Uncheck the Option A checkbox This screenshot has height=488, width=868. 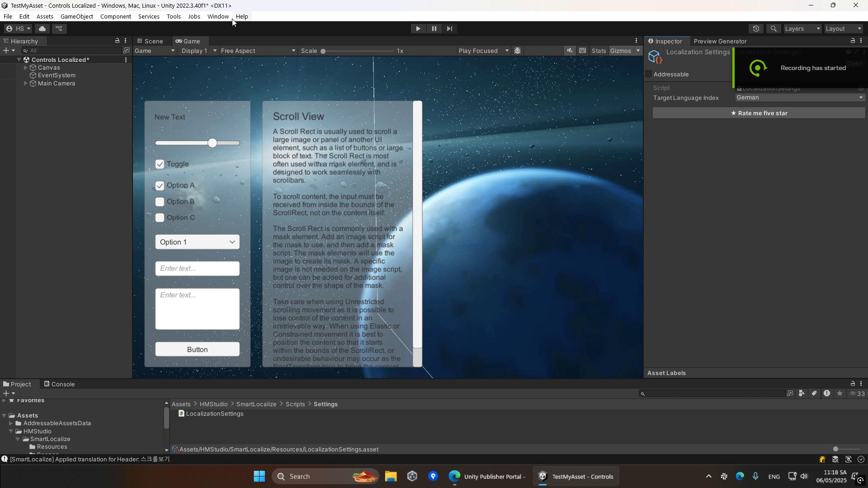coord(160,186)
